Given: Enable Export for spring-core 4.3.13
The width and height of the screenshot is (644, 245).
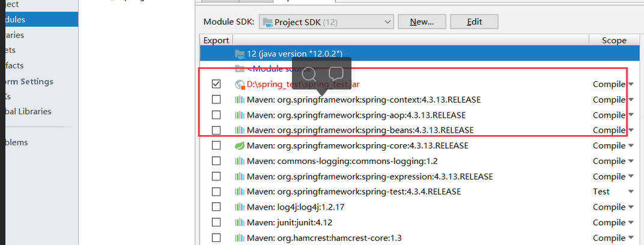Looking at the screenshot, I should tap(216, 145).
